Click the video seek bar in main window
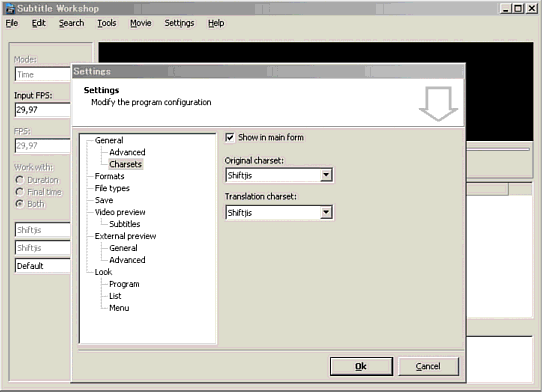This screenshot has height=392, width=542. click(498, 149)
